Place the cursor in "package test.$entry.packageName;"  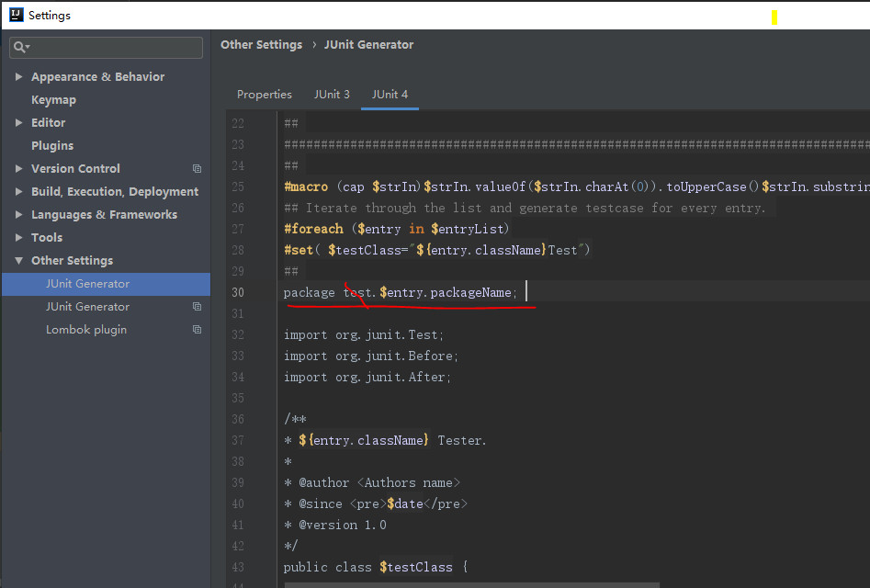(400, 292)
